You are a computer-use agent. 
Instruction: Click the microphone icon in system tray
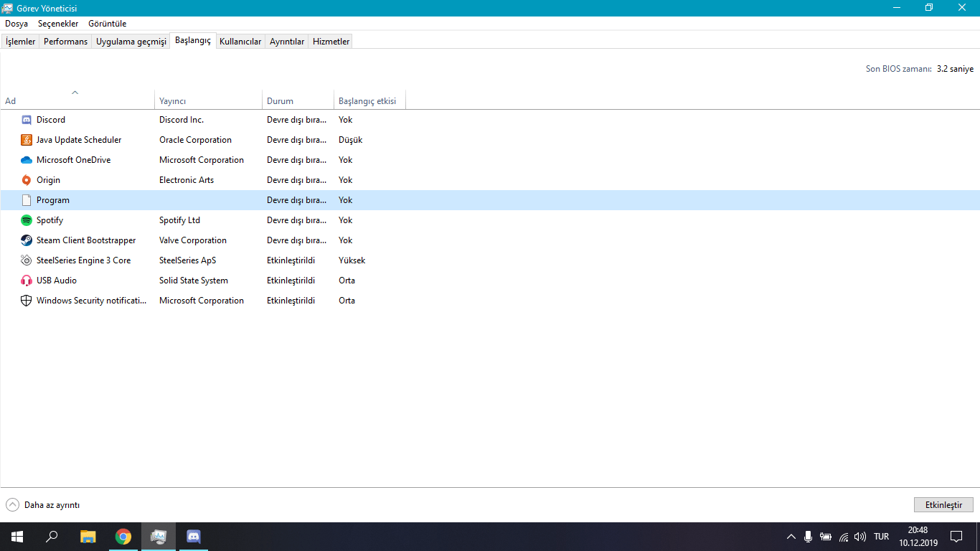pos(808,537)
